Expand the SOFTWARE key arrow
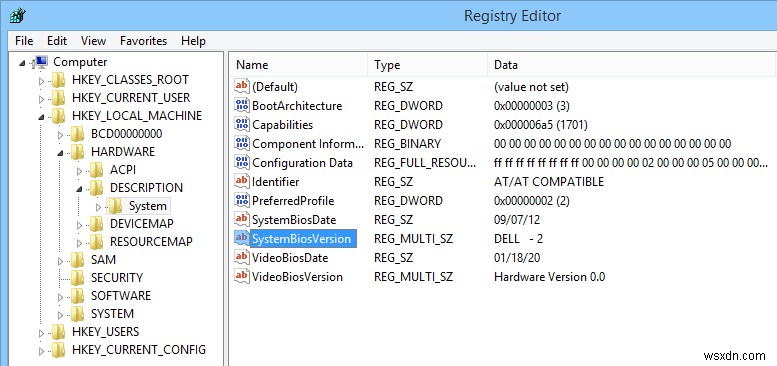Viewport: 777px width, 366px height. (60, 296)
